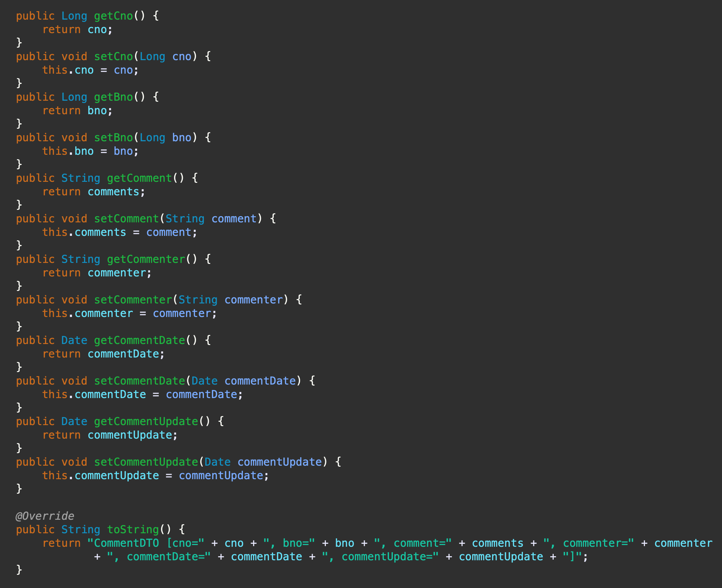Click the getCommentDate method name

click(139, 340)
